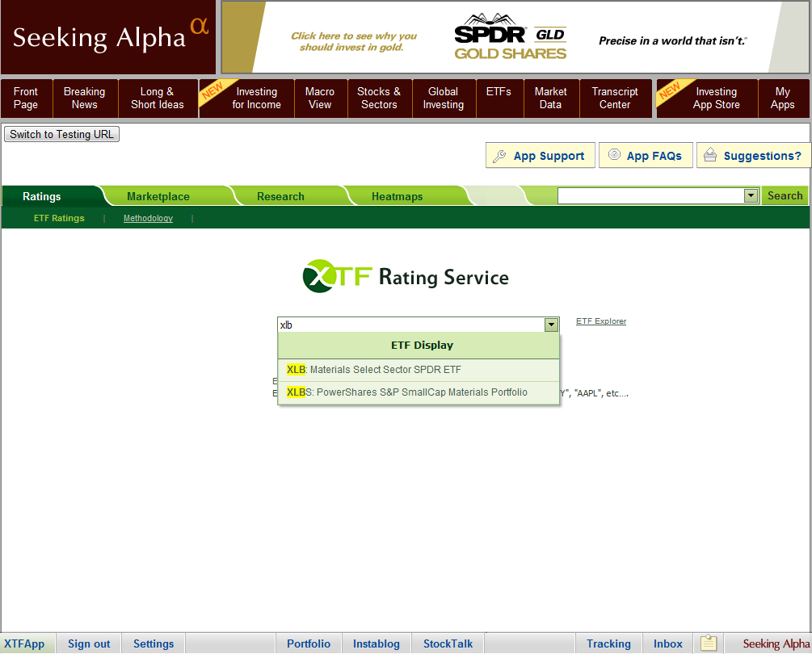Open App FAQs

646,155
